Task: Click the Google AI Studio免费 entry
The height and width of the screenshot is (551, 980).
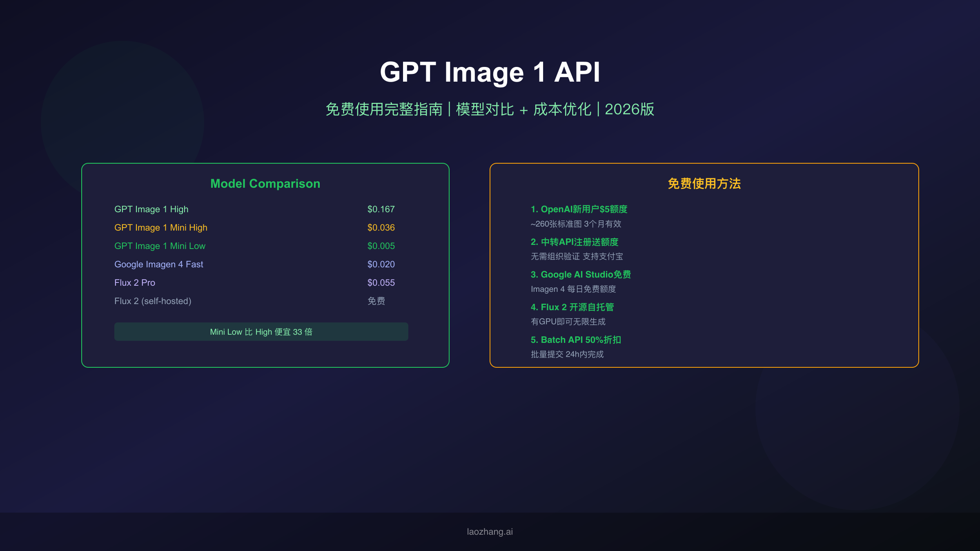Action: click(x=581, y=275)
